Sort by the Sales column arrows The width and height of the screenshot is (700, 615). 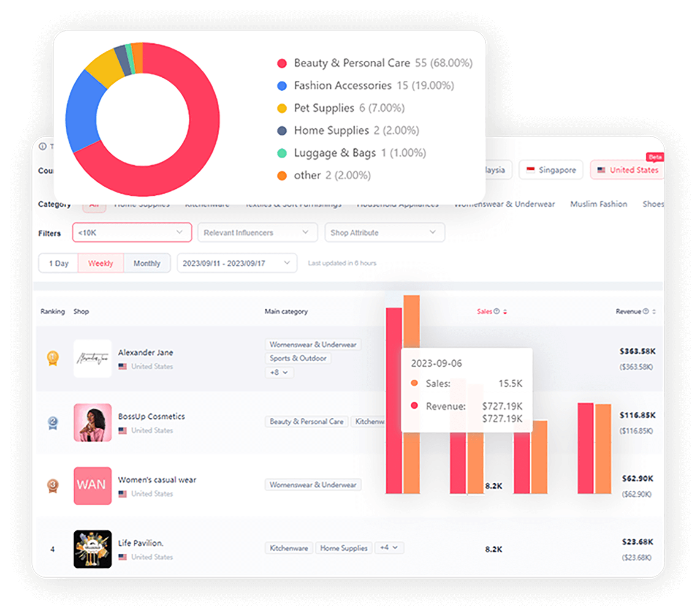pyautogui.click(x=505, y=312)
